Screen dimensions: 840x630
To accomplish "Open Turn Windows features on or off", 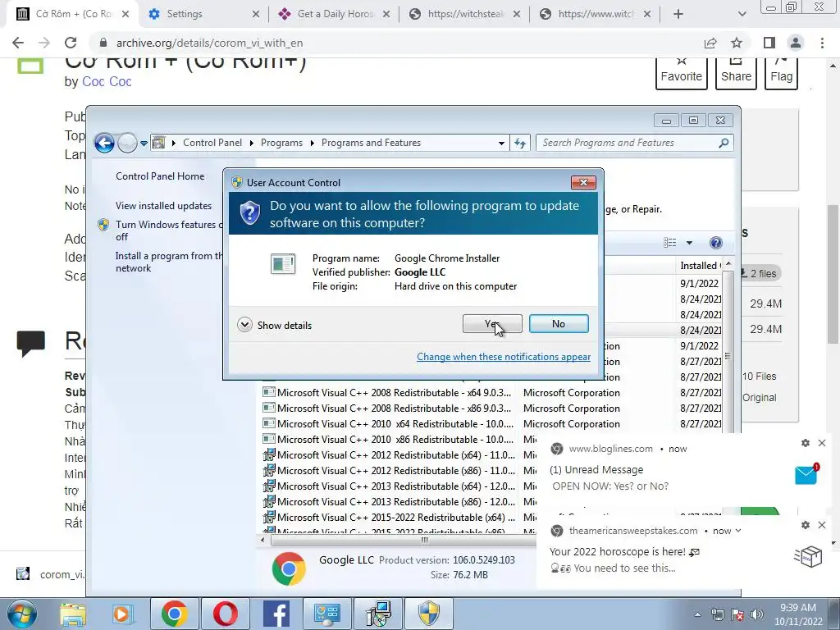I will (168, 231).
